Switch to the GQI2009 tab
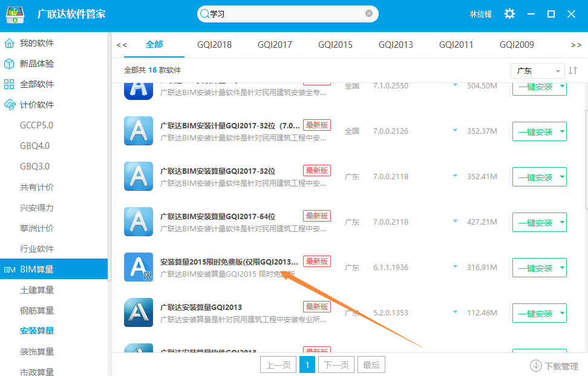This screenshot has width=588, height=376. (517, 45)
